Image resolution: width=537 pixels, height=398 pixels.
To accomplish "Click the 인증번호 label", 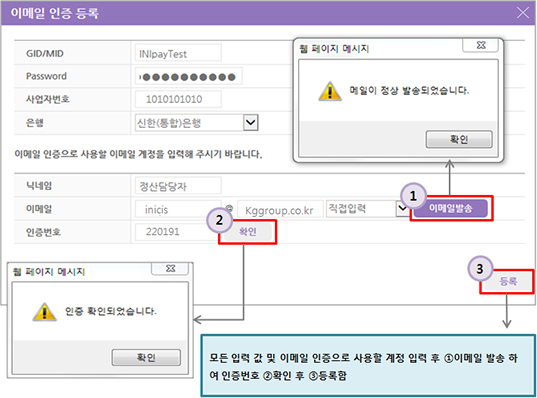I will click(43, 232).
